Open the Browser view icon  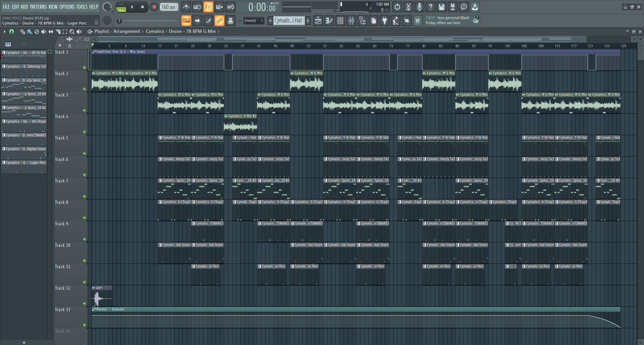click(362, 21)
